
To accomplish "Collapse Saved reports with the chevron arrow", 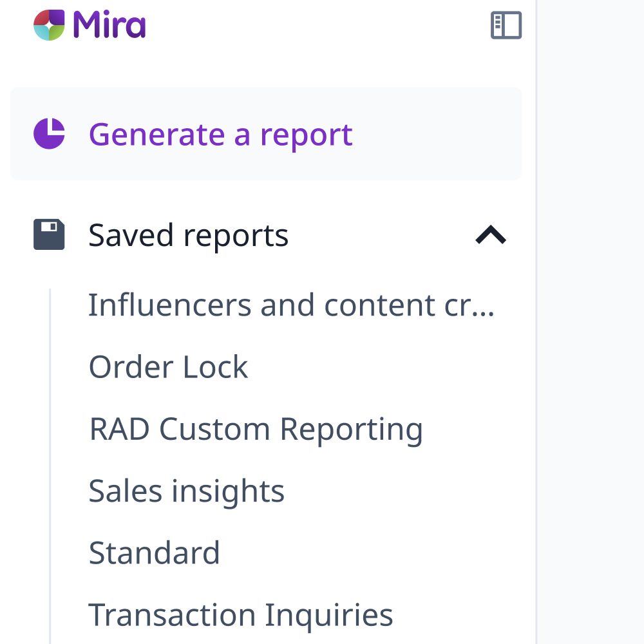I will point(491,235).
